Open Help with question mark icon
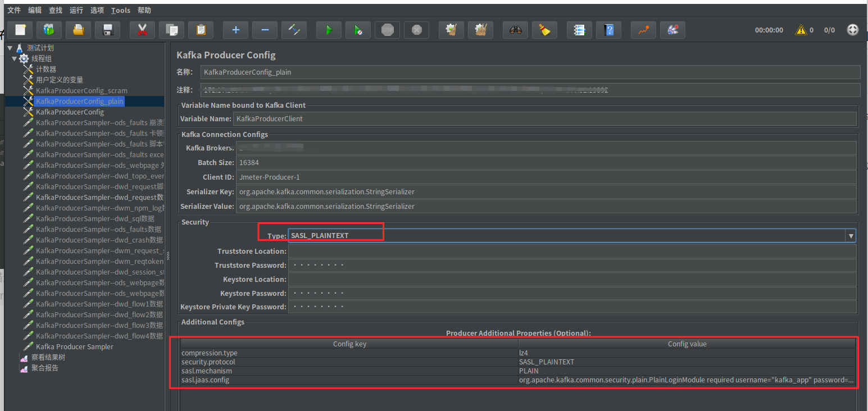This screenshot has width=868, height=411. point(609,30)
